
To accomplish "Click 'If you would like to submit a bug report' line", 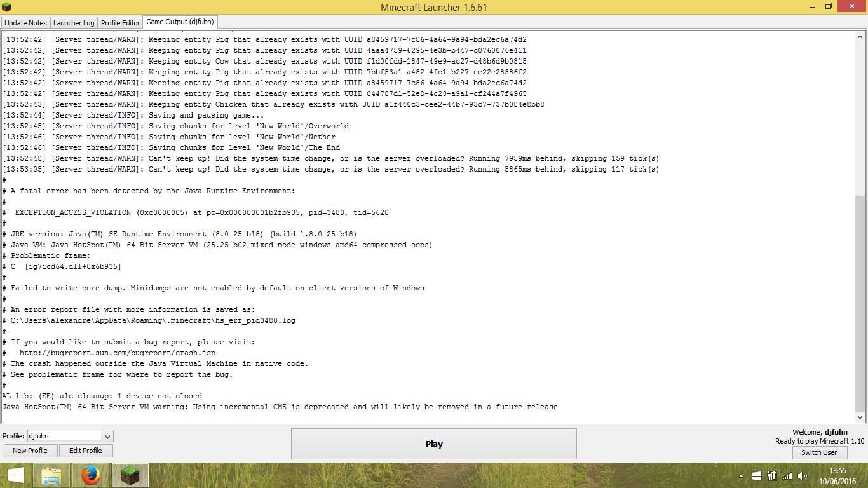I will click(129, 342).
